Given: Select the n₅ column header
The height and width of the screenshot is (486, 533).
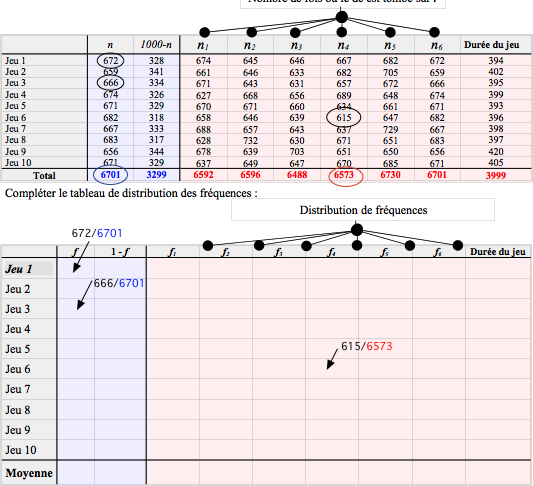Looking at the screenshot, I should pyautogui.click(x=390, y=45).
